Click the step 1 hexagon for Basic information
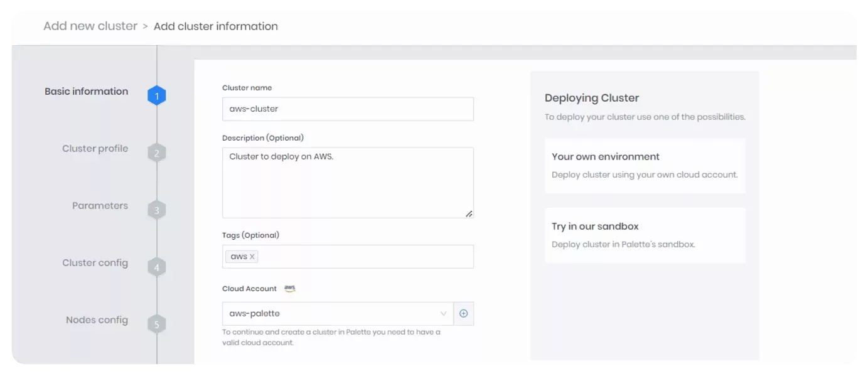Image resolution: width=868 pixels, height=376 pixels. point(157,96)
